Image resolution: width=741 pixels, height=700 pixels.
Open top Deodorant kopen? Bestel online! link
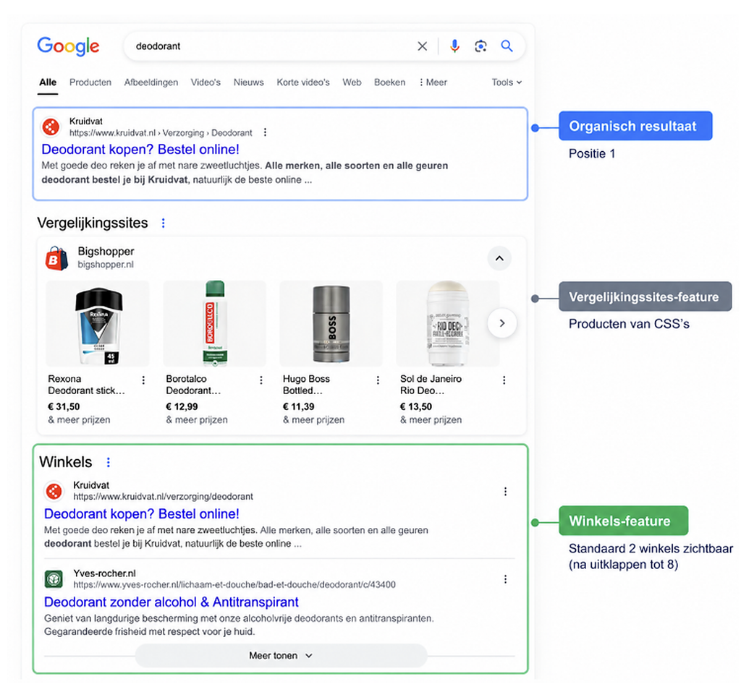(x=140, y=149)
